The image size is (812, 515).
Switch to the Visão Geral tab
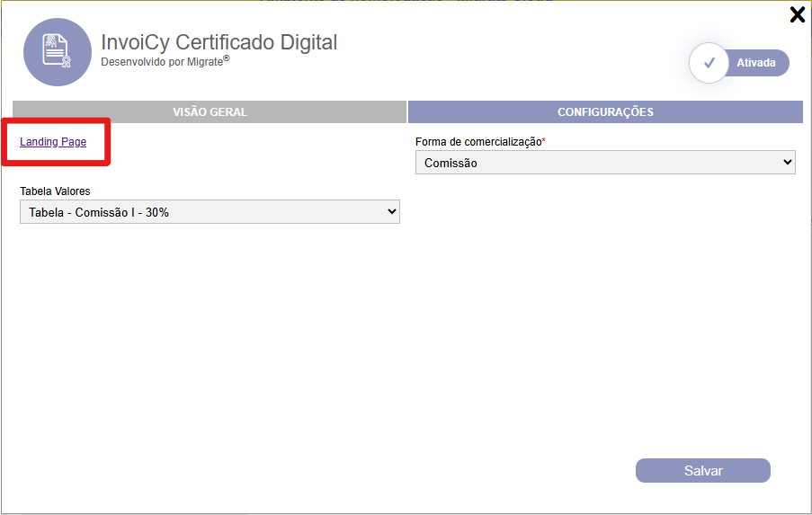point(210,112)
